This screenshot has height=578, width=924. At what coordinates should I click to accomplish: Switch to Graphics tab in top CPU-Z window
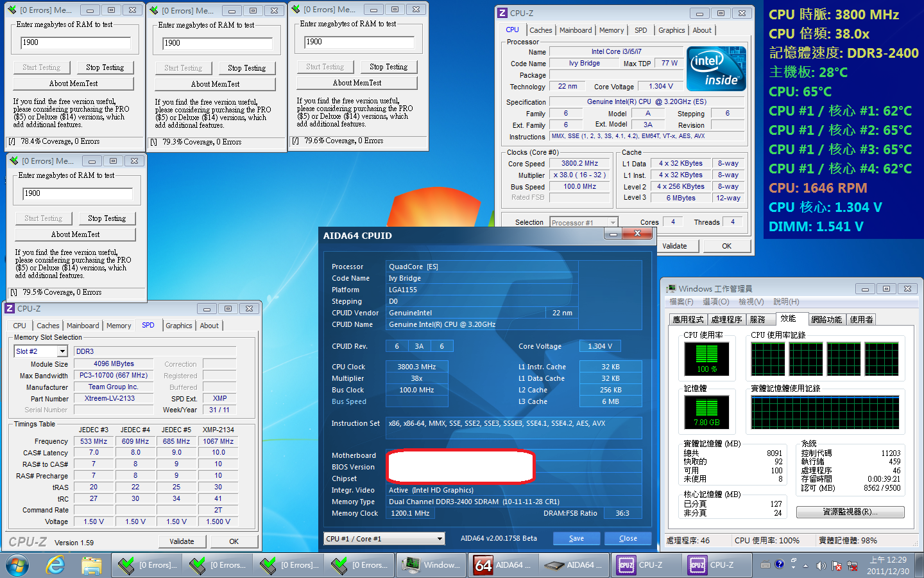pyautogui.click(x=671, y=30)
